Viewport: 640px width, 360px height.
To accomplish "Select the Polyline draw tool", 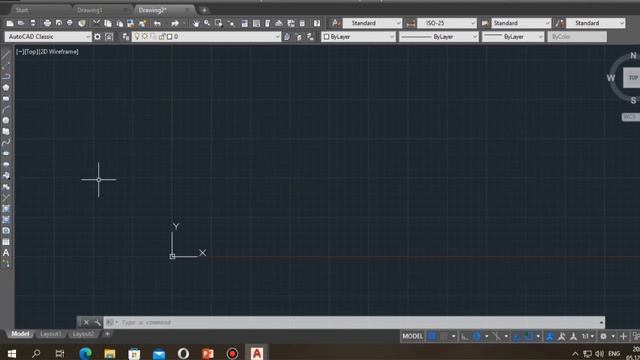I will pos(6,77).
